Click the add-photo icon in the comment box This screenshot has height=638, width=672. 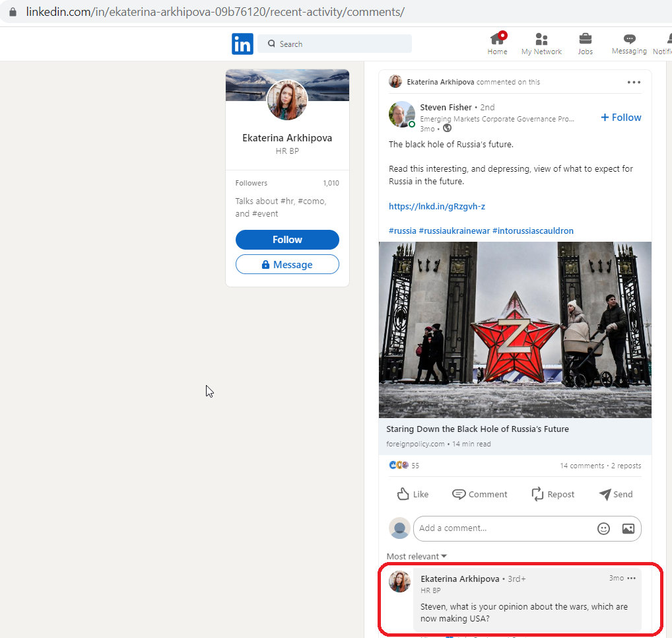coord(628,528)
